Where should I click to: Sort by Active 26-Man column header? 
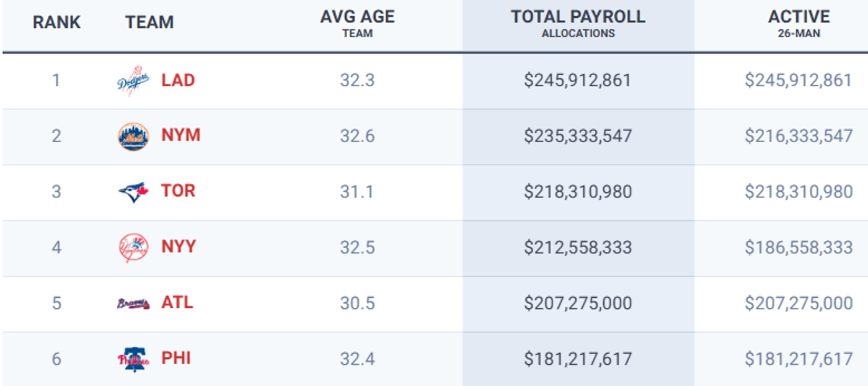point(799,23)
